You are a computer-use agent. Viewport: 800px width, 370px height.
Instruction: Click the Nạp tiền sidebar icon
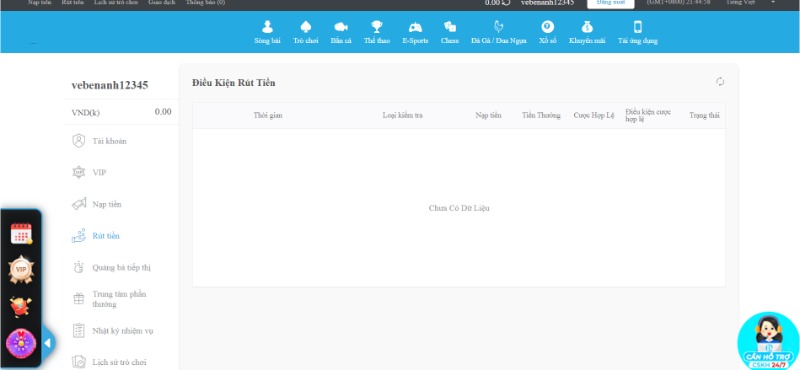(x=79, y=204)
